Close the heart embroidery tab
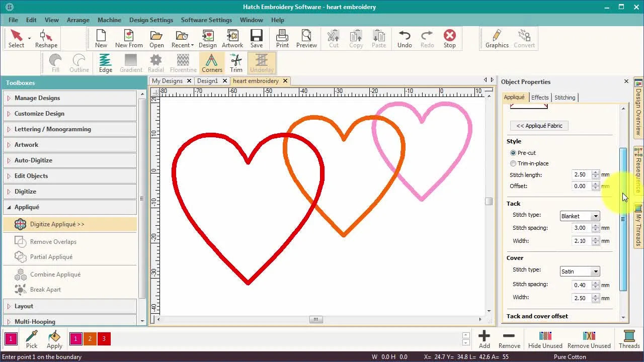This screenshot has width=644, height=362. click(x=285, y=81)
